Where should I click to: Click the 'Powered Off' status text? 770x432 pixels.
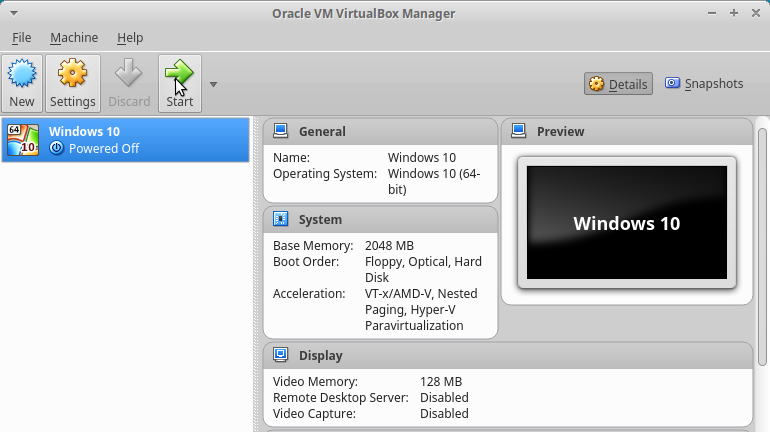click(x=104, y=148)
